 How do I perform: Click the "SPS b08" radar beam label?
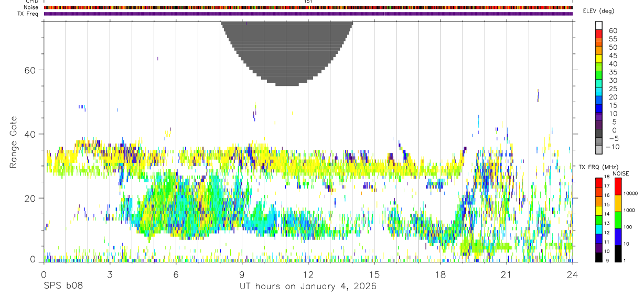[x=63, y=286]
